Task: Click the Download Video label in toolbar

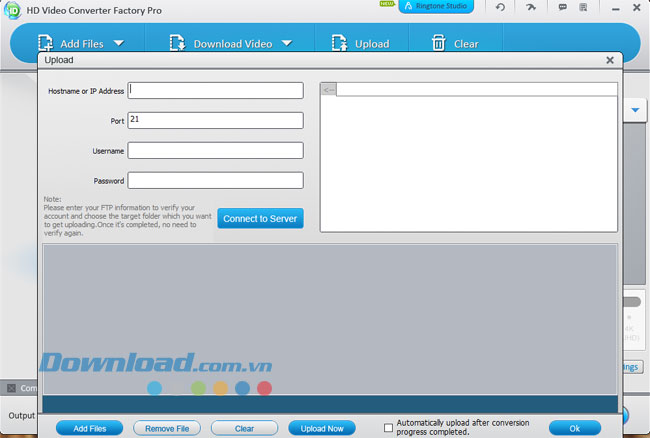Action: [233, 44]
